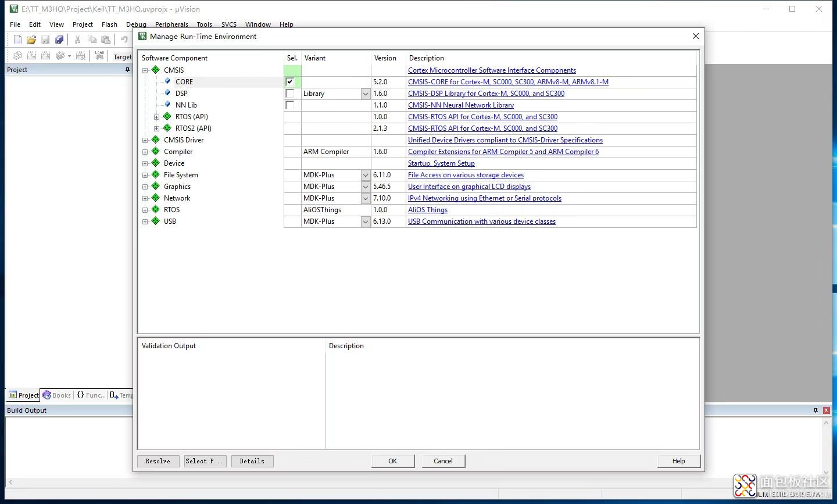Click the Rebuild all targets icon

tap(45, 56)
